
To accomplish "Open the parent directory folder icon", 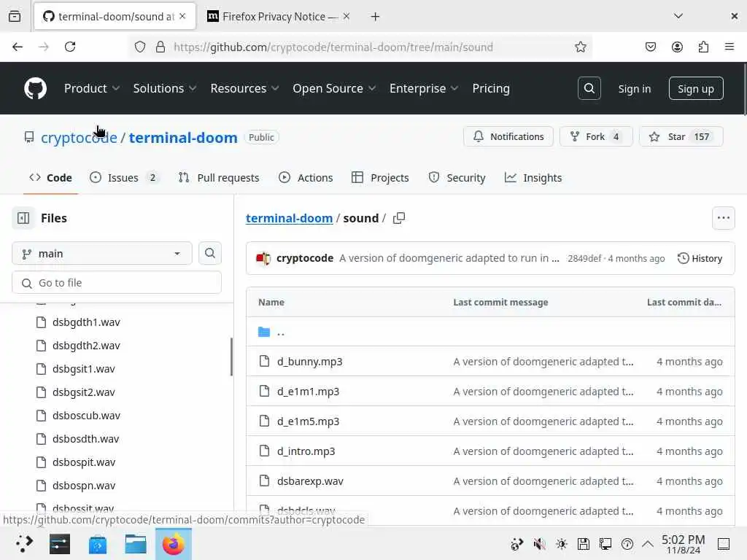I will [264, 332].
